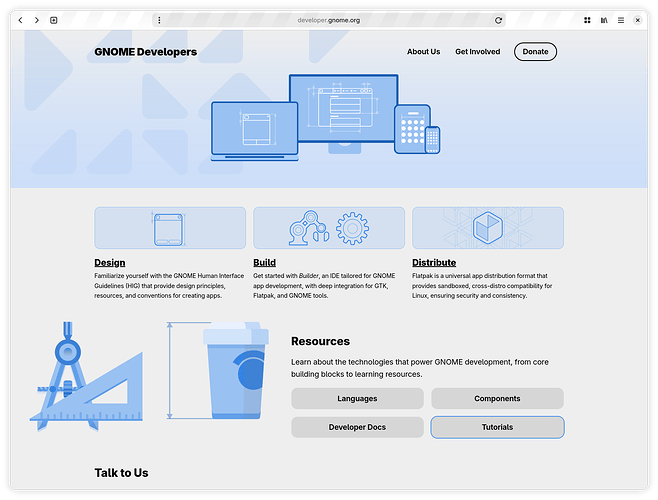658x500 pixels.
Task: Open the Get Involved page
Action: (478, 52)
